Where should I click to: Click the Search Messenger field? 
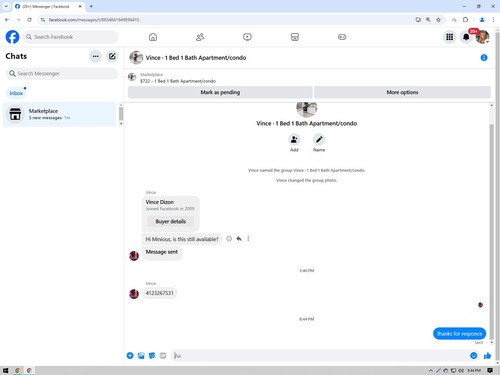click(x=62, y=73)
